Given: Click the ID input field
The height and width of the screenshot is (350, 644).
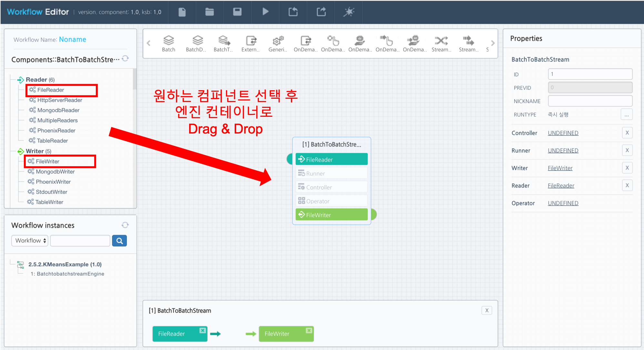Looking at the screenshot, I should 590,74.
